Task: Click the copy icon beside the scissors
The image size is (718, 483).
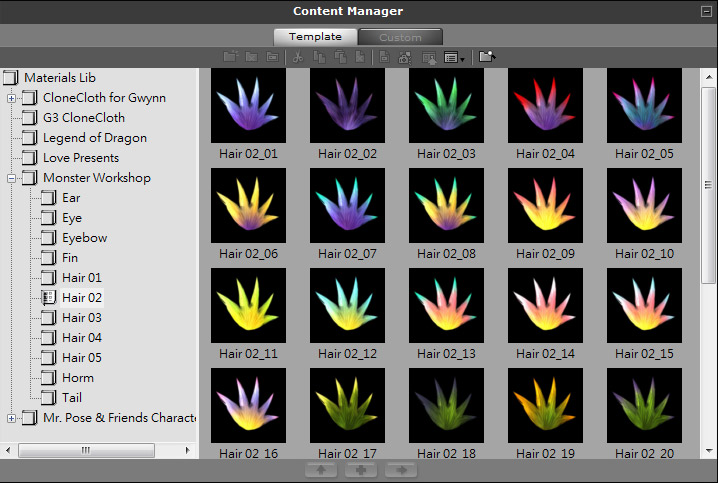Action: [x=319, y=57]
